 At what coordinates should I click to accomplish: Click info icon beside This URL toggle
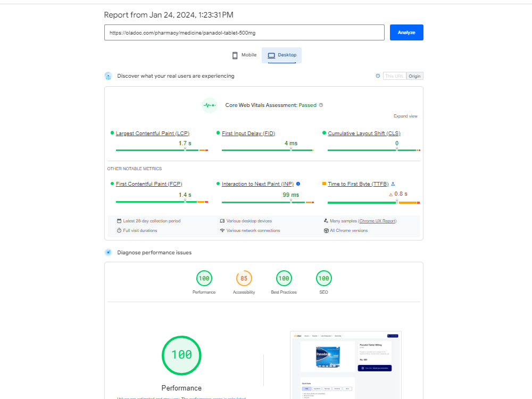pyautogui.click(x=378, y=76)
